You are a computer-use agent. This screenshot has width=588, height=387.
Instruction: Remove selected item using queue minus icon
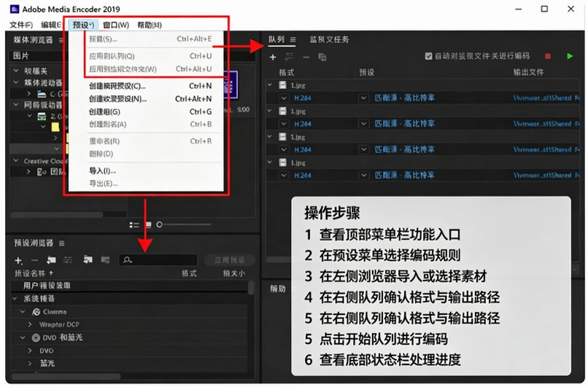coord(306,57)
